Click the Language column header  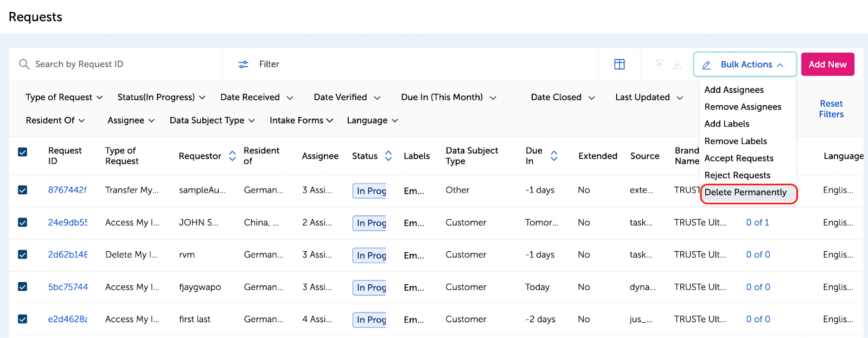coord(844,156)
